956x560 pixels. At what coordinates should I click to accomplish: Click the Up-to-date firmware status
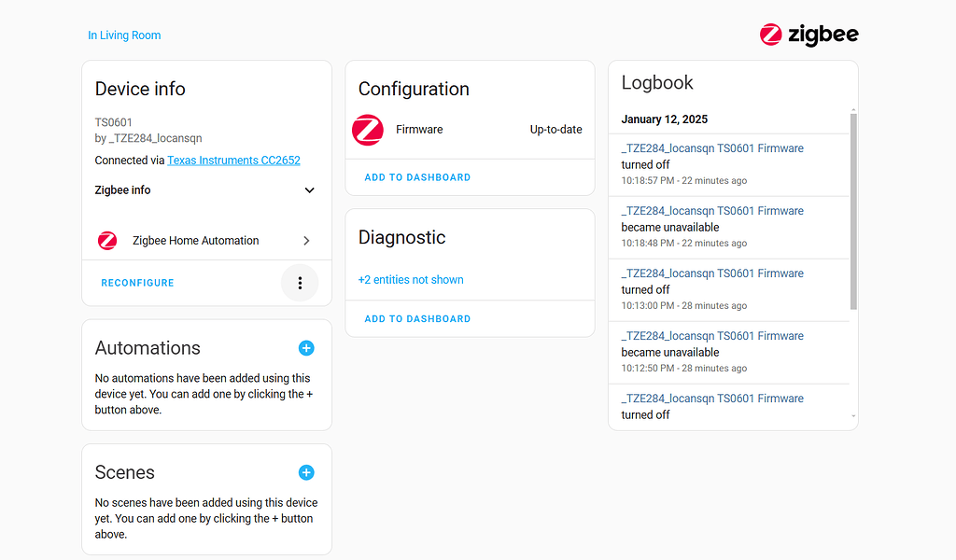tap(556, 129)
